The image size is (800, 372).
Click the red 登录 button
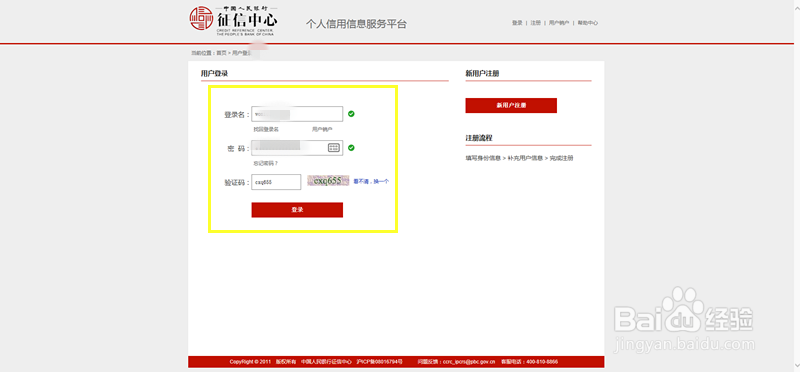click(297, 210)
